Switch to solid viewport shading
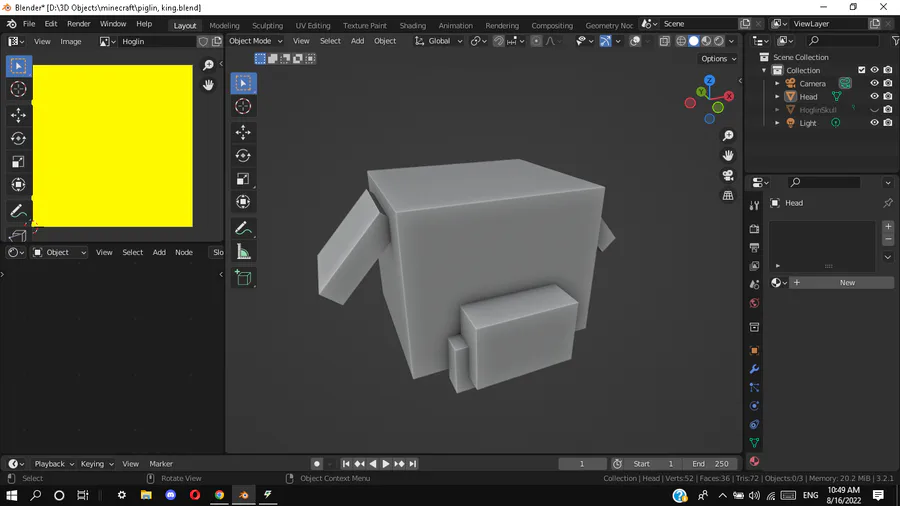This screenshot has width=900, height=506. 693,41
